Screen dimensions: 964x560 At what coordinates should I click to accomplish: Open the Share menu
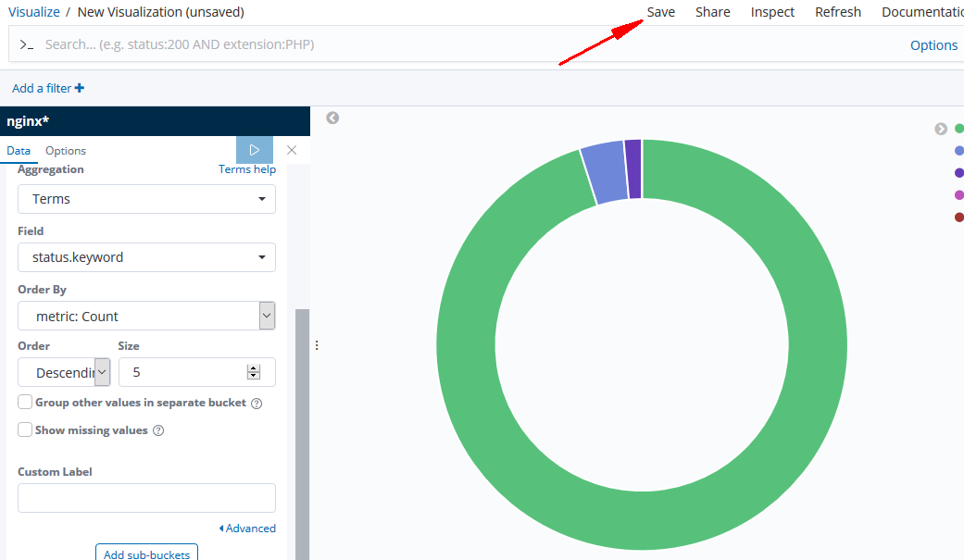pos(712,12)
